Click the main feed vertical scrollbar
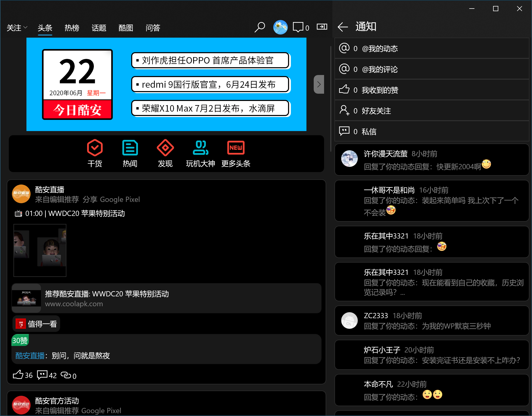This screenshot has height=416, width=532. click(x=331, y=99)
